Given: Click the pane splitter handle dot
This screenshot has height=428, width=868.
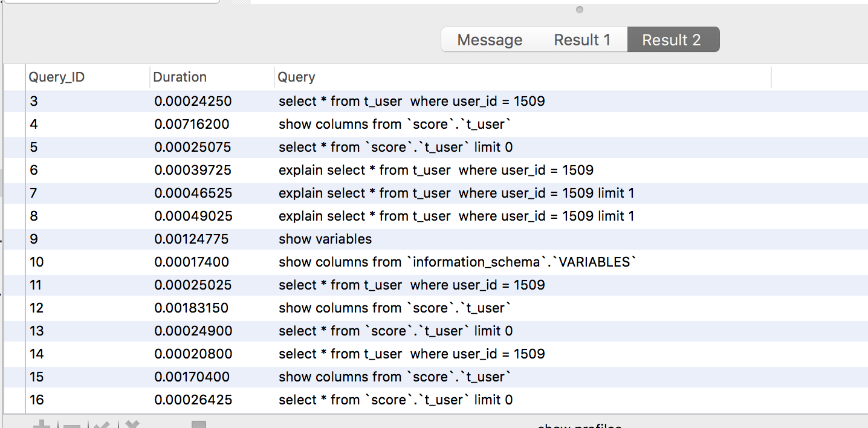Looking at the screenshot, I should [x=579, y=10].
